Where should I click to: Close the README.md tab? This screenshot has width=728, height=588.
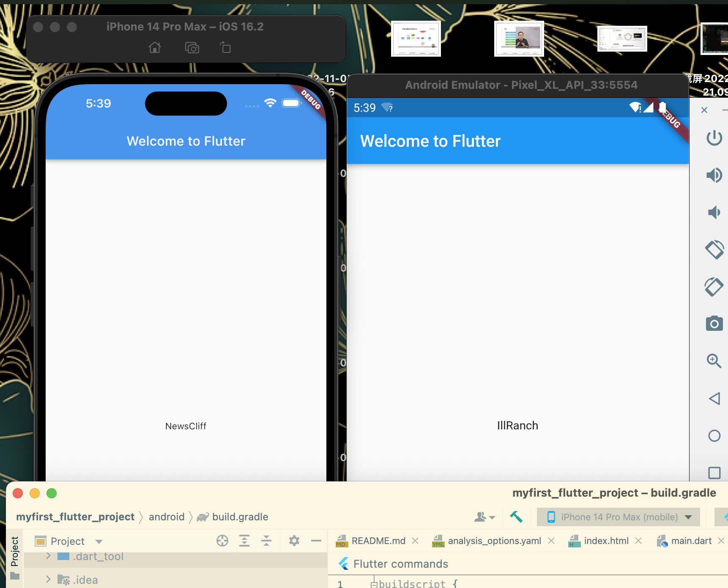point(415,541)
